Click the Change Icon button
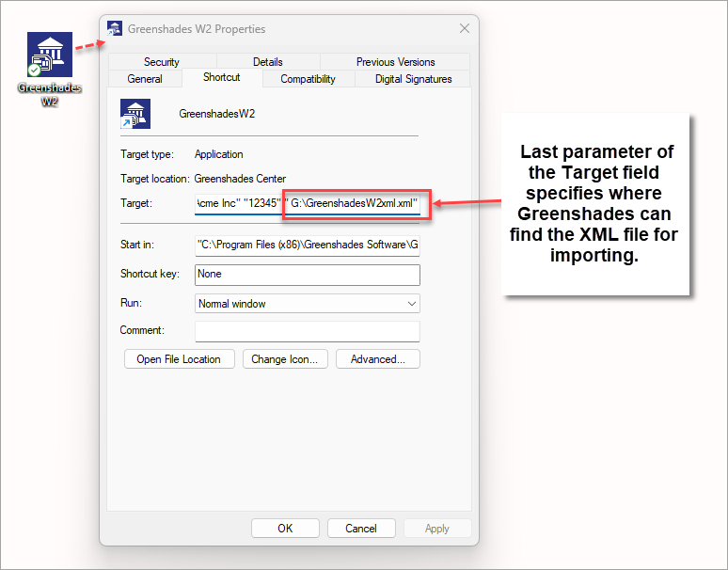 (285, 359)
